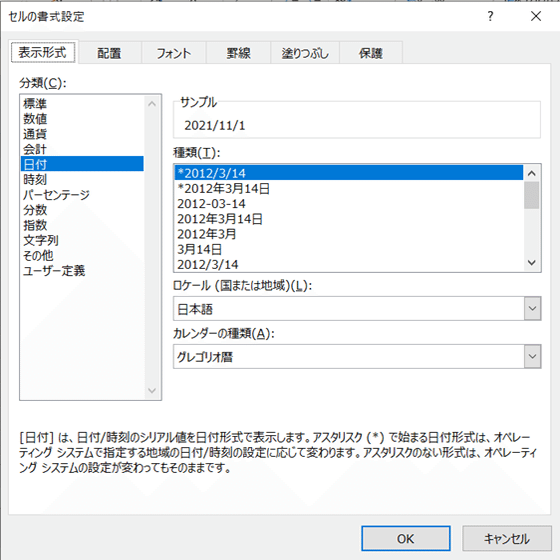
Task: Open the カレンダーの種類 dropdown showing グレゴリオ暦
Action: pos(357,356)
